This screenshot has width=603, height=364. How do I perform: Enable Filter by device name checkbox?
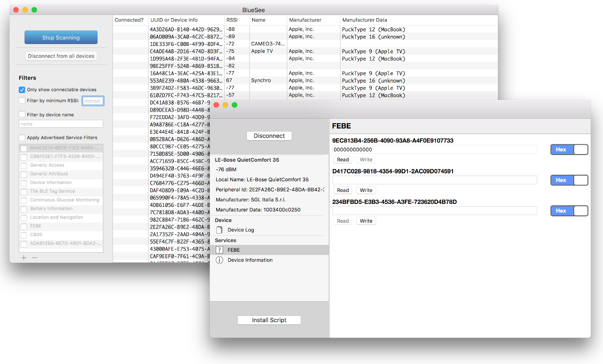pyautogui.click(x=22, y=115)
